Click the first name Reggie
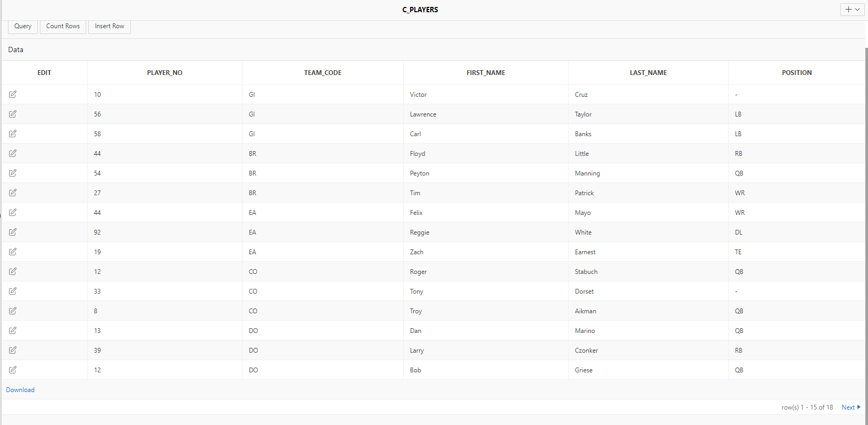868x425 pixels. pos(420,232)
